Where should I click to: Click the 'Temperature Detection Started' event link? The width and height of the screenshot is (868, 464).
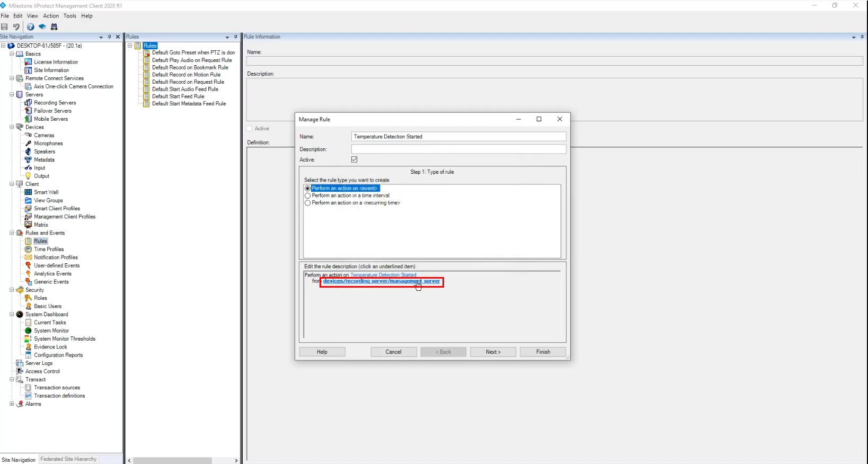tap(383, 275)
